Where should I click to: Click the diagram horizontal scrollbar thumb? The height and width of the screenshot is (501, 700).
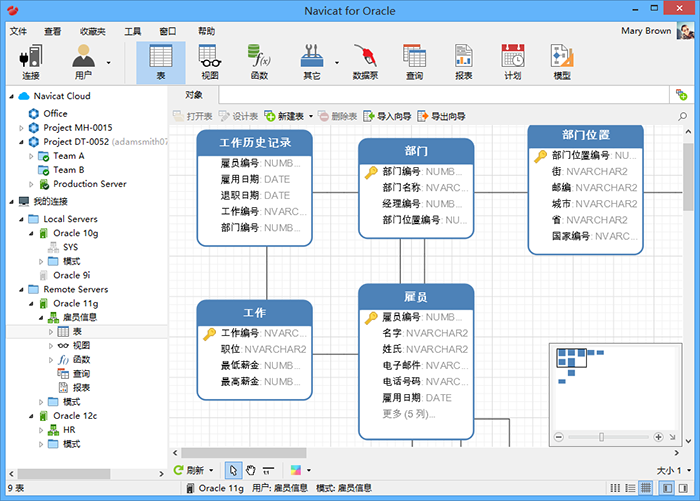click(243, 453)
